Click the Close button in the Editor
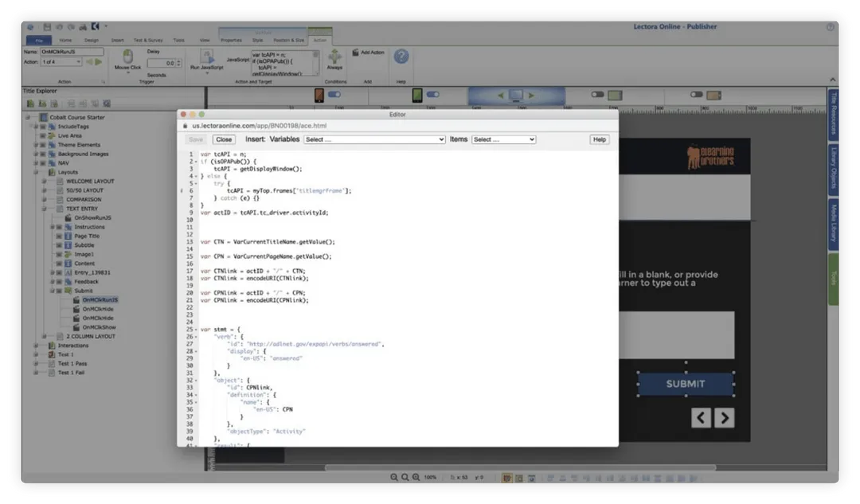 coord(224,139)
